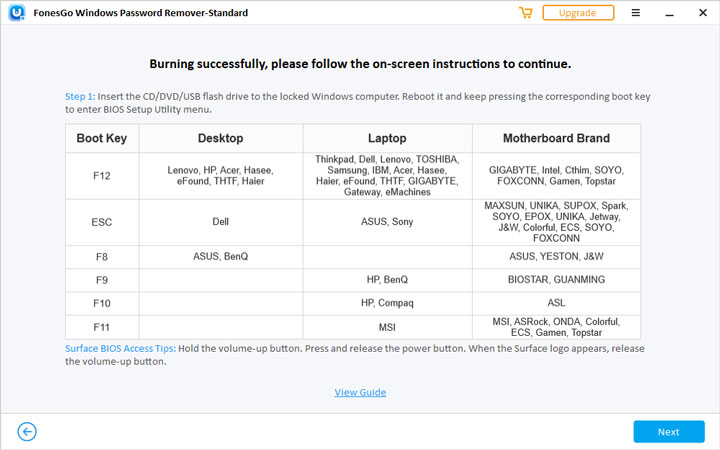
Task: Click the ESC boot key cell
Action: tap(101, 222)
